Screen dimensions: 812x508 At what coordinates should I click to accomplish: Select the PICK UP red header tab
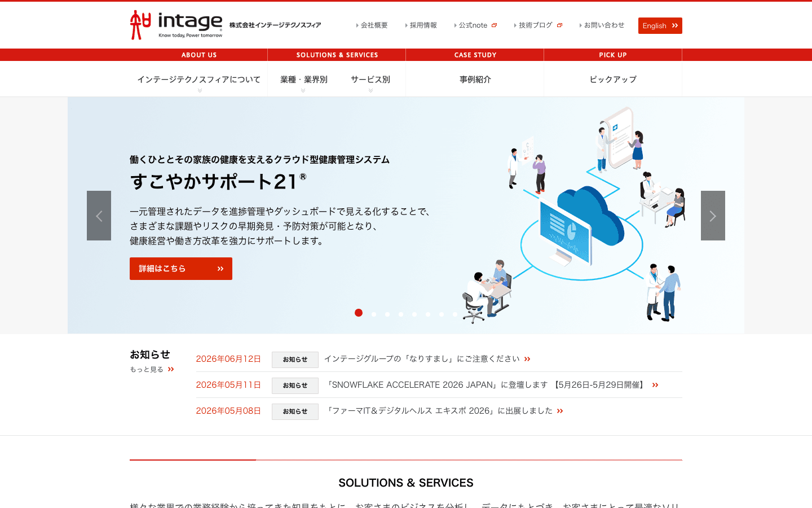(613, 55)
